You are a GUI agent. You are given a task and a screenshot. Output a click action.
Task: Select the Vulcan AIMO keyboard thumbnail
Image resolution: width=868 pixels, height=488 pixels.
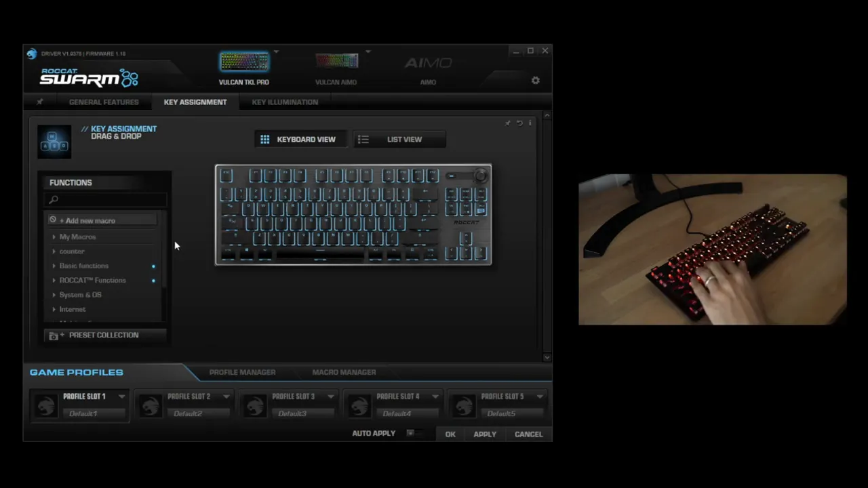click(336, 62)
